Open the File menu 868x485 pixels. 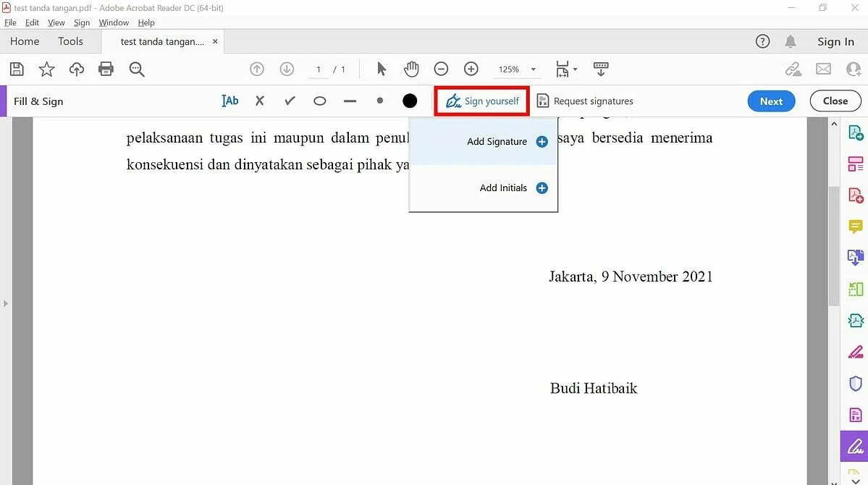[x=10, y=22]
